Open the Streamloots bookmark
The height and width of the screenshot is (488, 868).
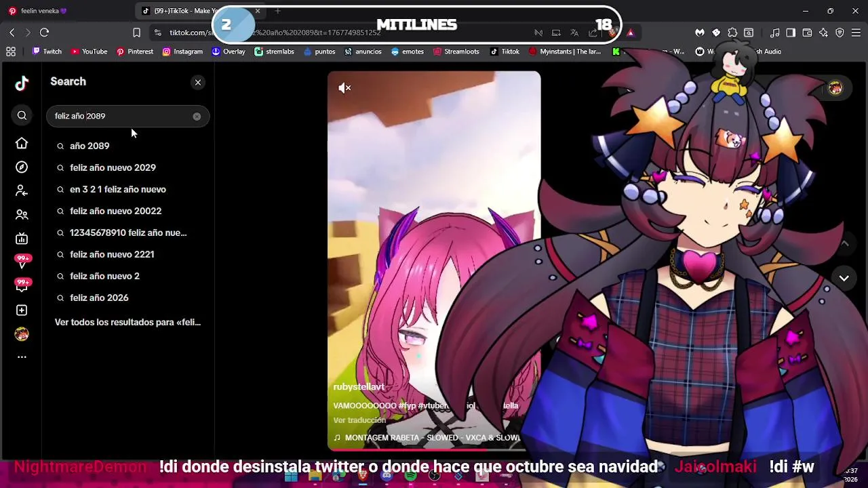coord(456,52)
